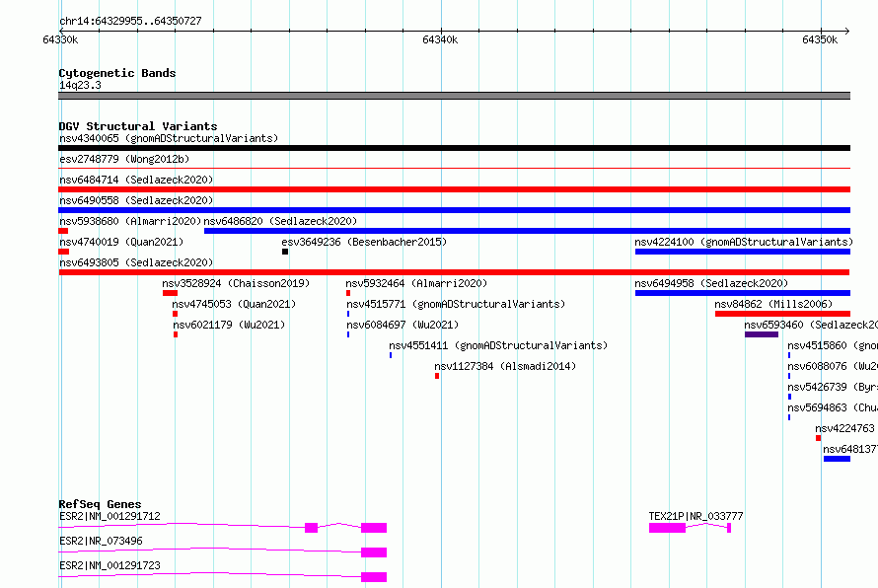
Task: Select the nsv6493805 (Sedlazeck2020) label
Action: click(136, 262)
